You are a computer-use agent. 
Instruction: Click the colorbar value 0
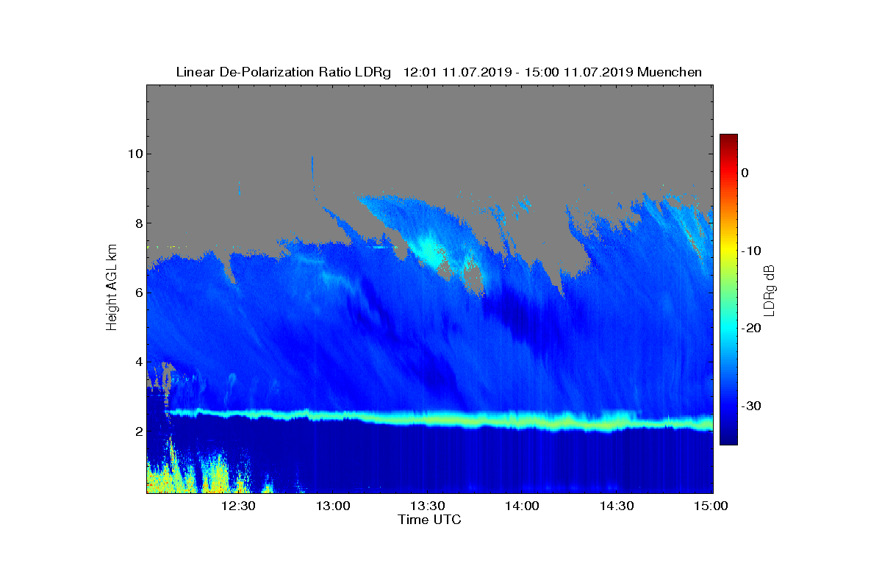click(x=745, y=173)
